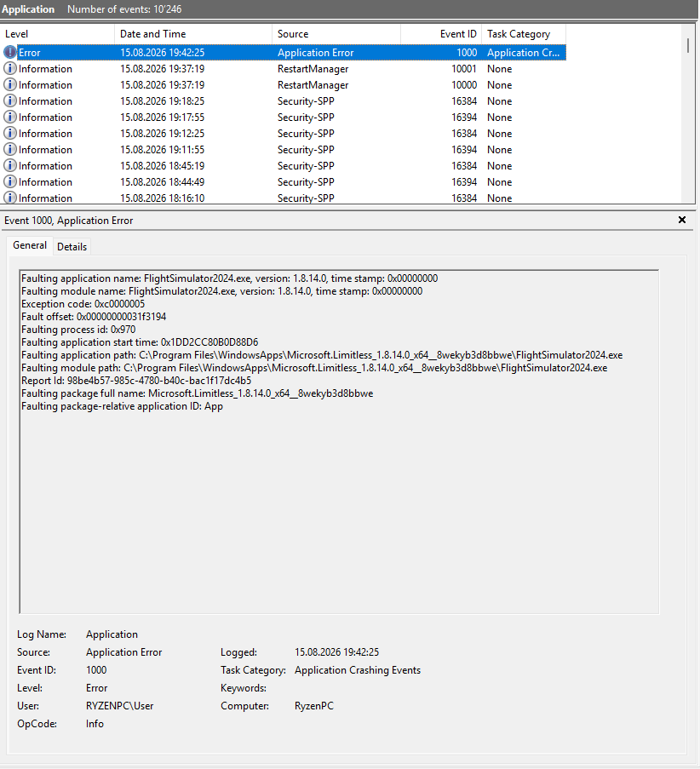The height and width of the screenshot is (769, 700).
Task: Select the Application Error event row
Action: 284,53
